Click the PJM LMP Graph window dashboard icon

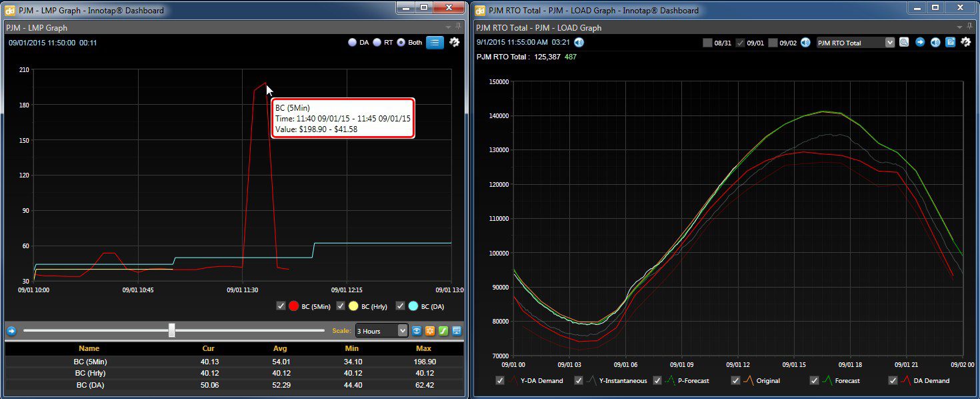[x=10, y=10]
